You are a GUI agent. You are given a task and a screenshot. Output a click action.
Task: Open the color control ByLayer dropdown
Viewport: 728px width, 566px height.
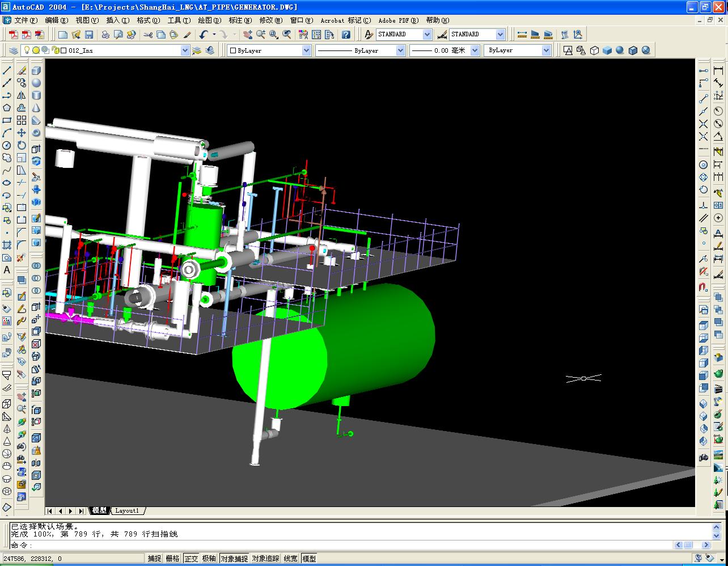click(x=307, y=50)
